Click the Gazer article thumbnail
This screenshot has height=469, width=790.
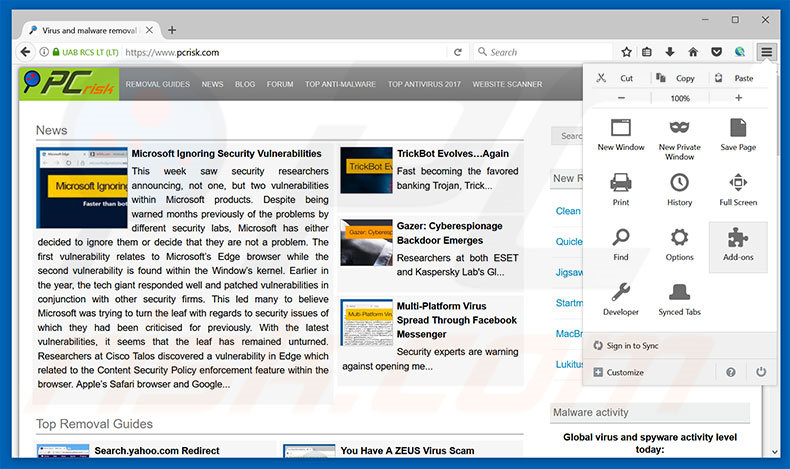366,242
